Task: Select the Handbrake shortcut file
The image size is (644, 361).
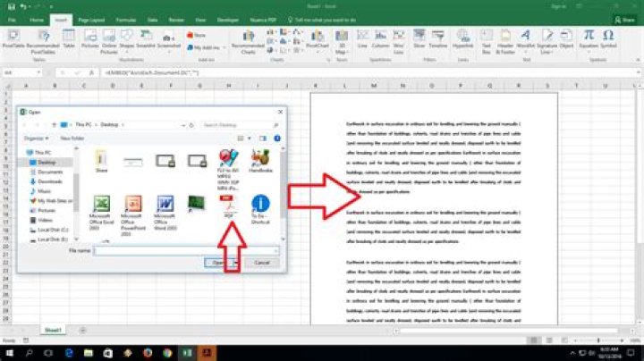Action: coord(260,161)
